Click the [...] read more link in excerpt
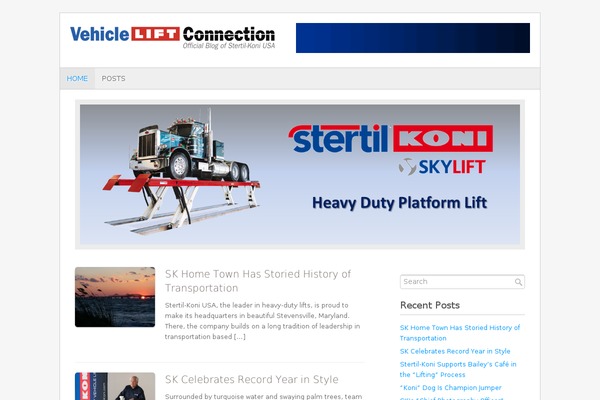The image size is (600, 400). 240,337
